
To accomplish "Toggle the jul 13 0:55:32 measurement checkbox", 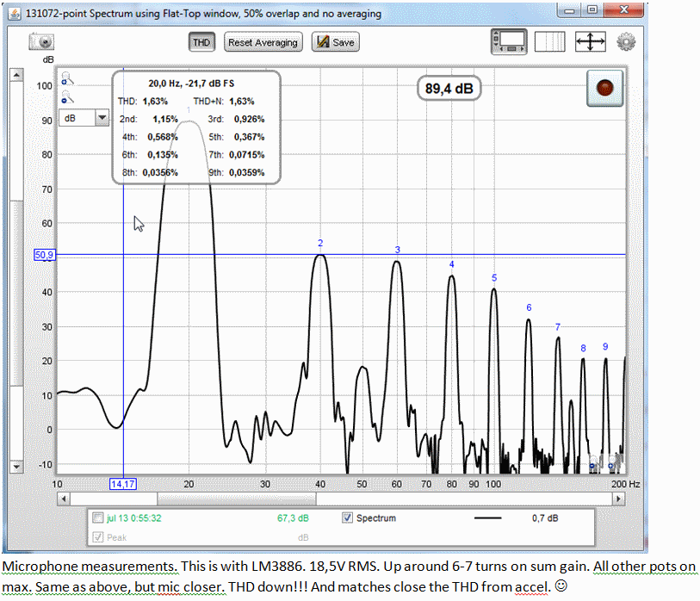I will pos(98,518).
